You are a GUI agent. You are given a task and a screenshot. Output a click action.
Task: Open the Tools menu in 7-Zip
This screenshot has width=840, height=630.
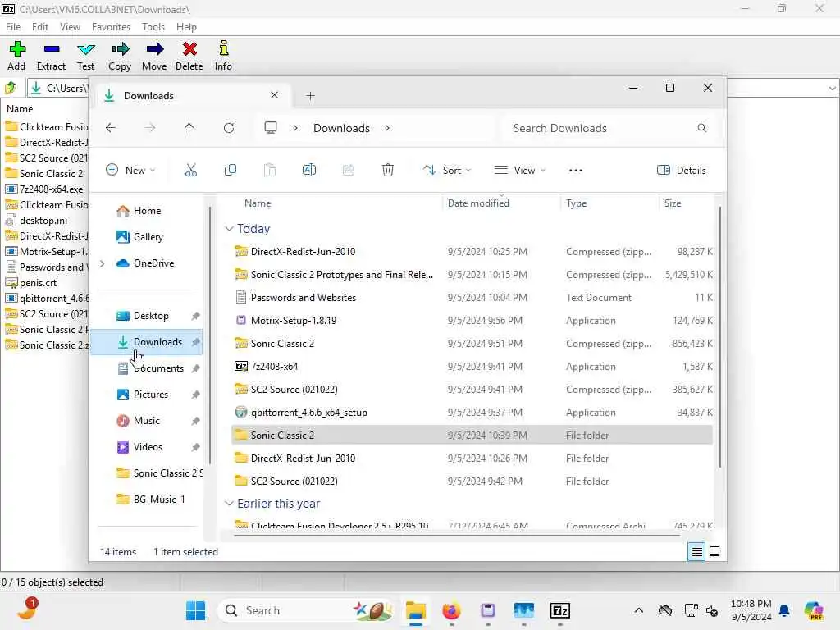pyautogui.click(x=153, y=27)
